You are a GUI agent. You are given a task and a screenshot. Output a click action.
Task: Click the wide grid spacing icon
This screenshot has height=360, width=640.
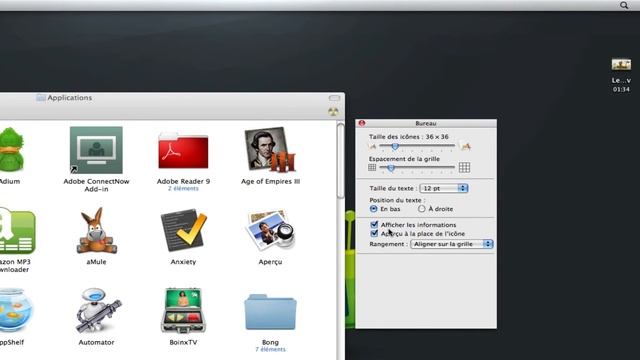464,167
